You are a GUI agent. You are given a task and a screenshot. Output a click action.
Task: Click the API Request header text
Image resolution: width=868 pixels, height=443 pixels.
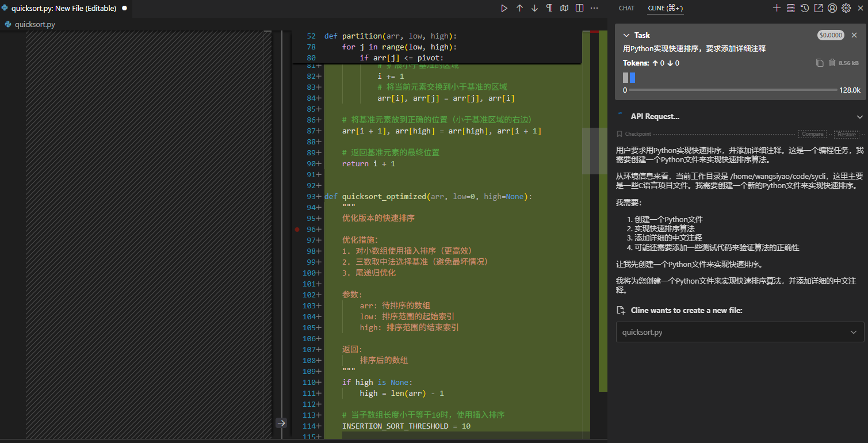[x=655, y=116]
